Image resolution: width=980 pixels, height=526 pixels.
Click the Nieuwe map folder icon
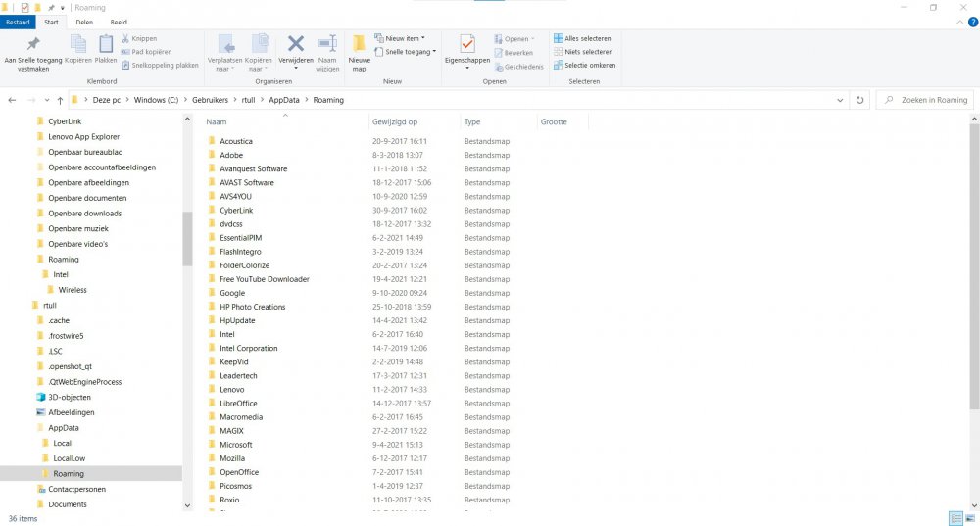click(359, 47)
